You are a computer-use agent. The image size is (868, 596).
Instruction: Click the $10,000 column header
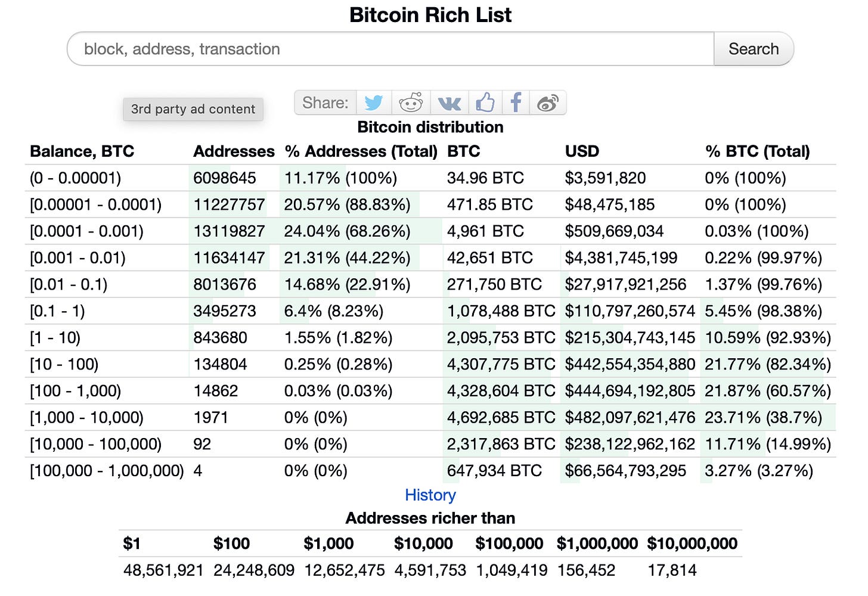(423, 544)
